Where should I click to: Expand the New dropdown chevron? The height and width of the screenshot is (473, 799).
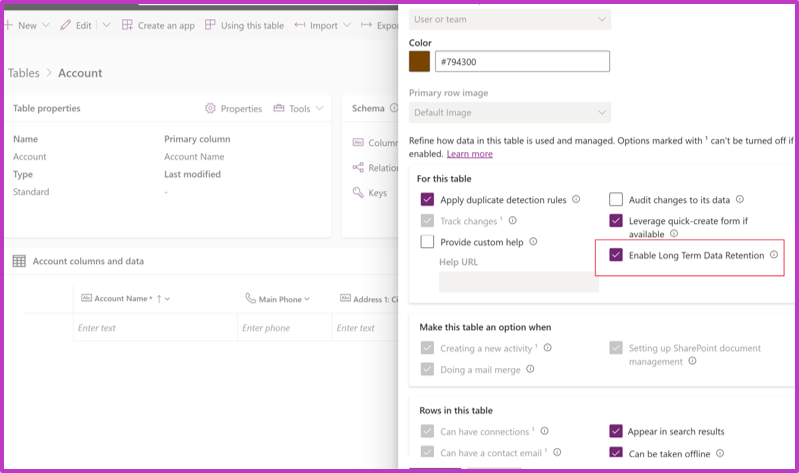coord(46,25)
